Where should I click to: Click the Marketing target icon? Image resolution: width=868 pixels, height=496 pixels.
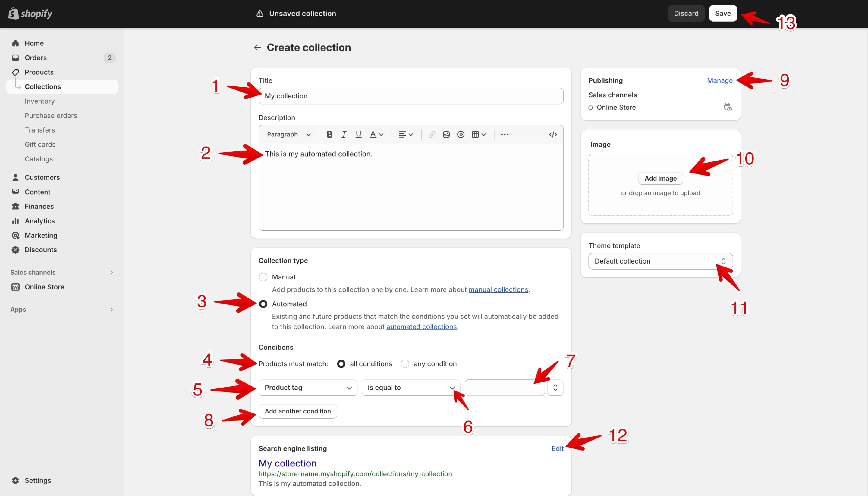click(x=15, y=236)
